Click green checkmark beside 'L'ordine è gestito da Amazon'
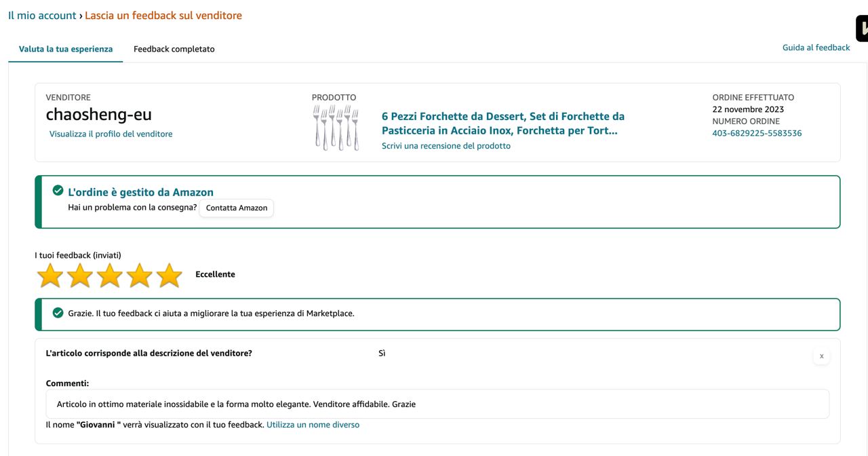 (x=58, y=191)
